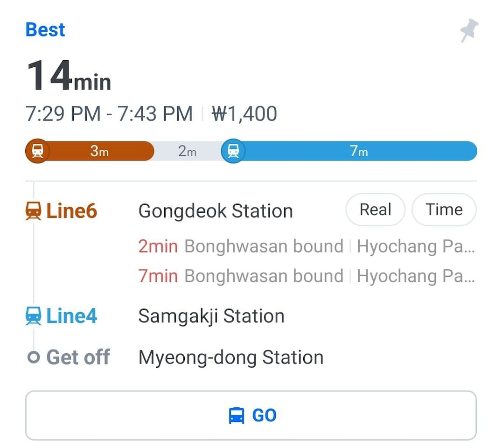Open Samgakji Station transfer details
Image resolution: width=502 pixels, height=448 pixels.
coord(211,316)
